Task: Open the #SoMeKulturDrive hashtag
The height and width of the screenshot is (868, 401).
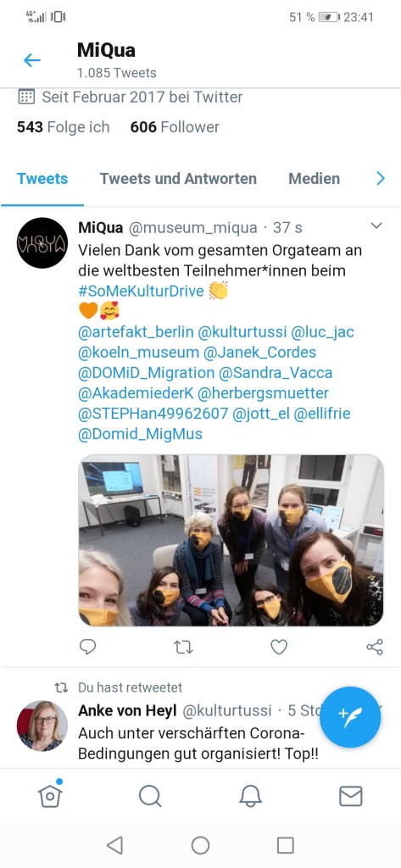Action: 142,291
